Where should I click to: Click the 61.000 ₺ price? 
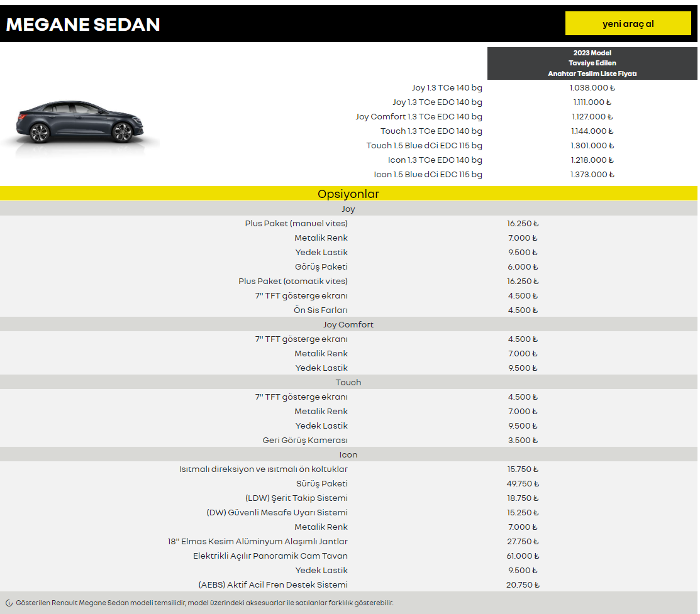coord(523,556)
